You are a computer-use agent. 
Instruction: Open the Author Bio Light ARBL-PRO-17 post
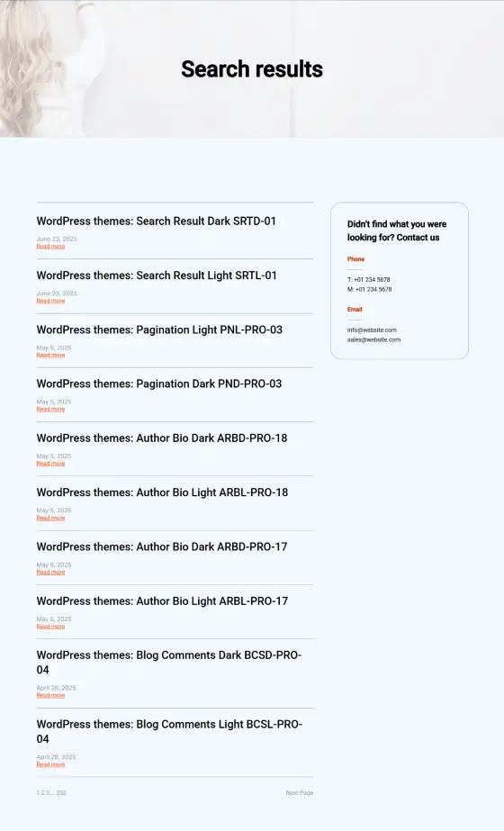click(162, 601)
